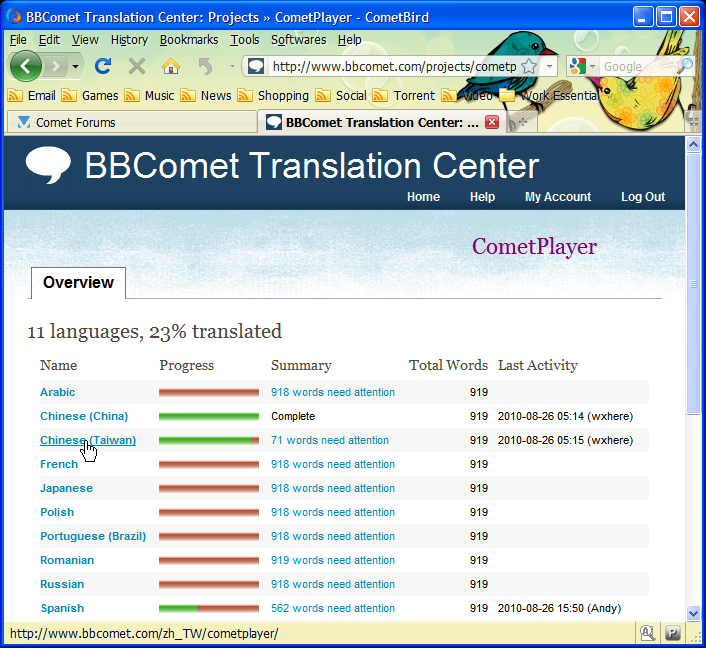The image size is (706, 648).
Task: Open the Romanian translation link
Action: coord(67,560)
